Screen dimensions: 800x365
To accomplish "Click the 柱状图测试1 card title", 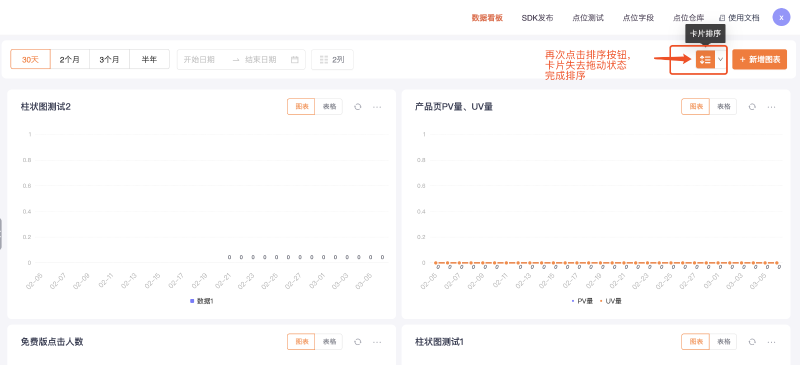I will tap(439, 342).
